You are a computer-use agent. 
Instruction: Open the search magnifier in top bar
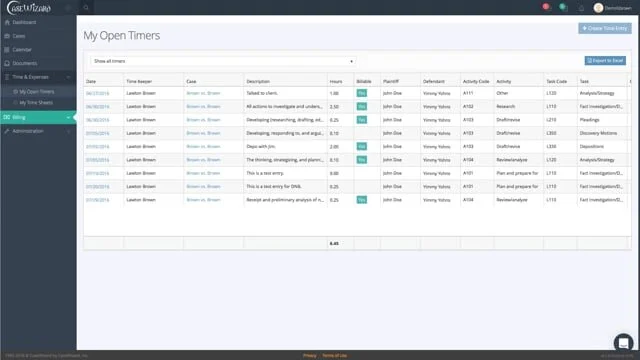click(86, 8)
